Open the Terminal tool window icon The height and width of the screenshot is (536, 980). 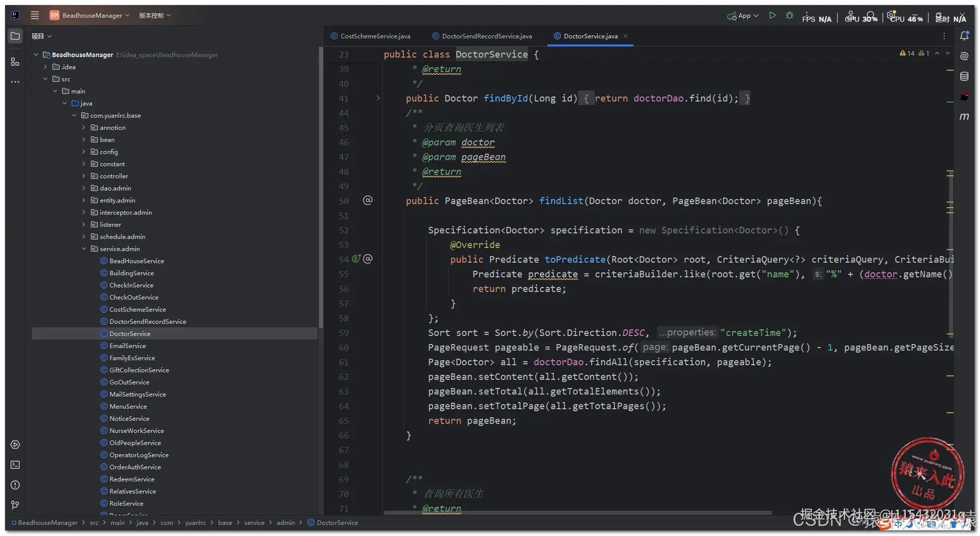pyautogui.click(x=15, y=465)
